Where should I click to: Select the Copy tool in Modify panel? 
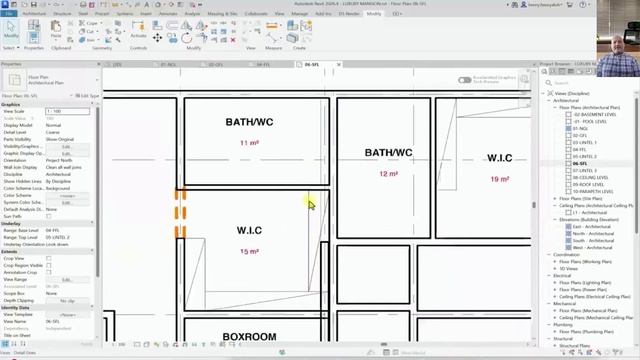172,38
